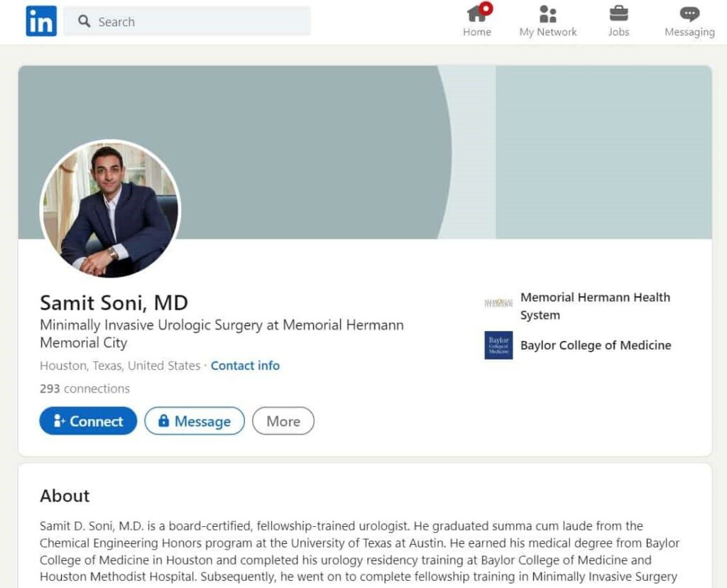Focus the Search input field
Screen dimensions: 727x588
click(187, 21)
